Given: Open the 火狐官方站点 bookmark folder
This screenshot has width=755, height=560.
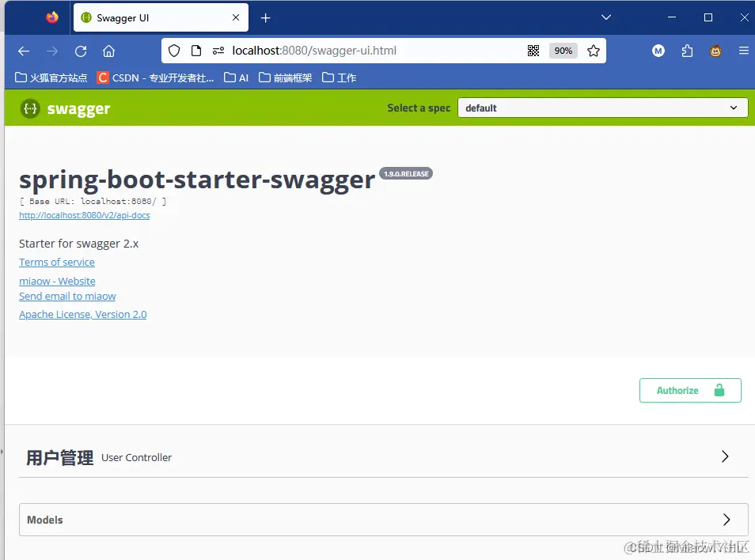Looking at the screenshot, I should (51, 78).
